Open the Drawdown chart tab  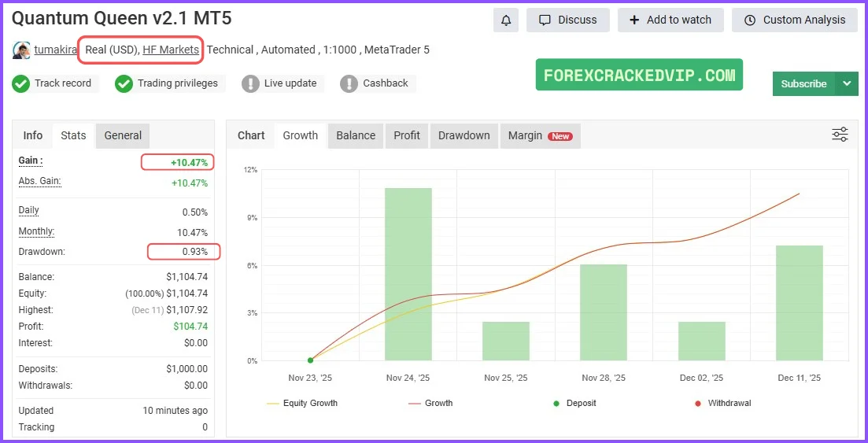(464, 135)
